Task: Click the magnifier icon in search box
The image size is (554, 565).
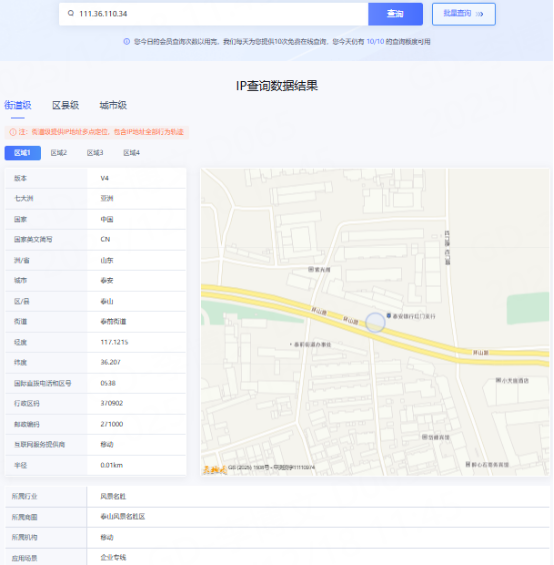Action: [x=71, y=13]
